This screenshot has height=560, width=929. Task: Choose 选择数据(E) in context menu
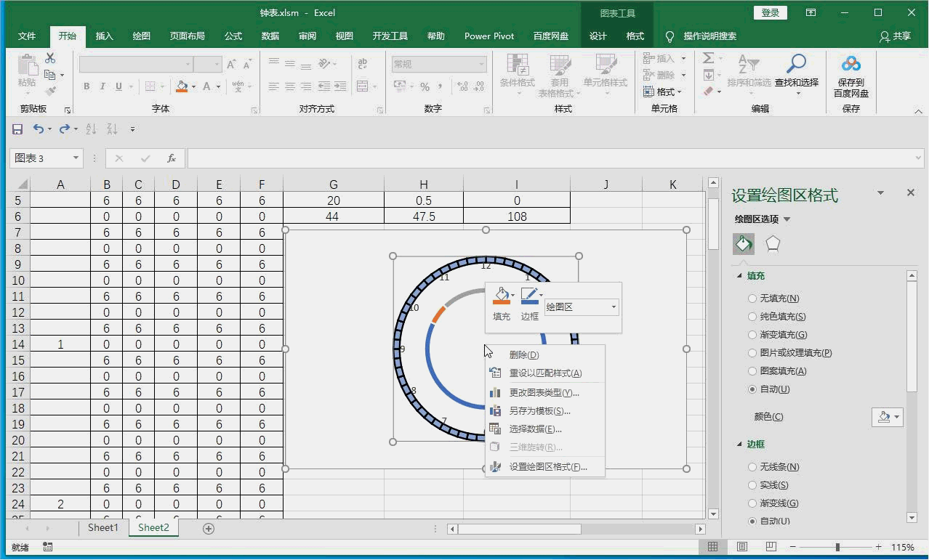[545, 429]
